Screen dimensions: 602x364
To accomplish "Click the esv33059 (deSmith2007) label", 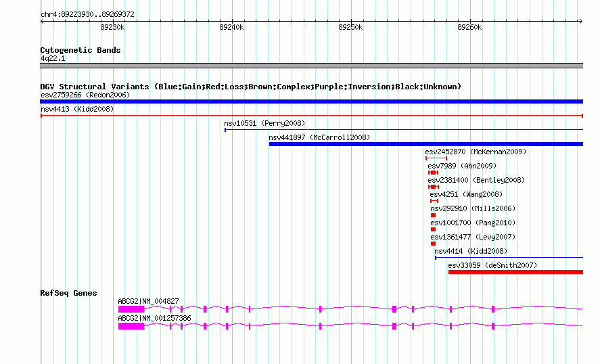I will point(492,265).
